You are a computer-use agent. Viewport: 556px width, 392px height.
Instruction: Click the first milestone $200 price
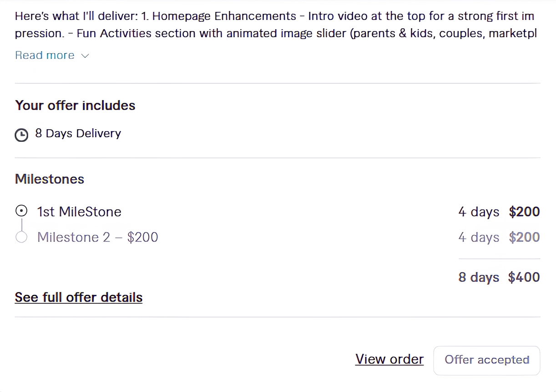[524, 211]
